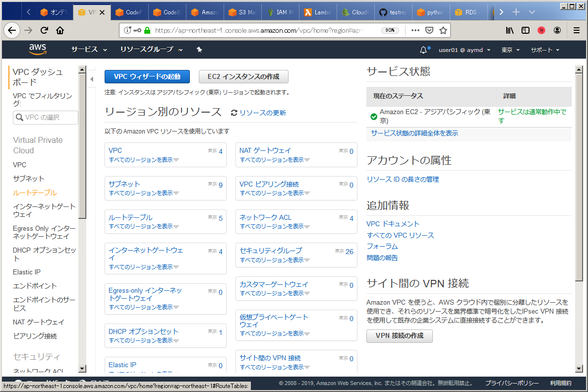Open the user01 @ aymd account dropdown
The width and height of the screenshot is (588, 392).
tap(465, 50)
